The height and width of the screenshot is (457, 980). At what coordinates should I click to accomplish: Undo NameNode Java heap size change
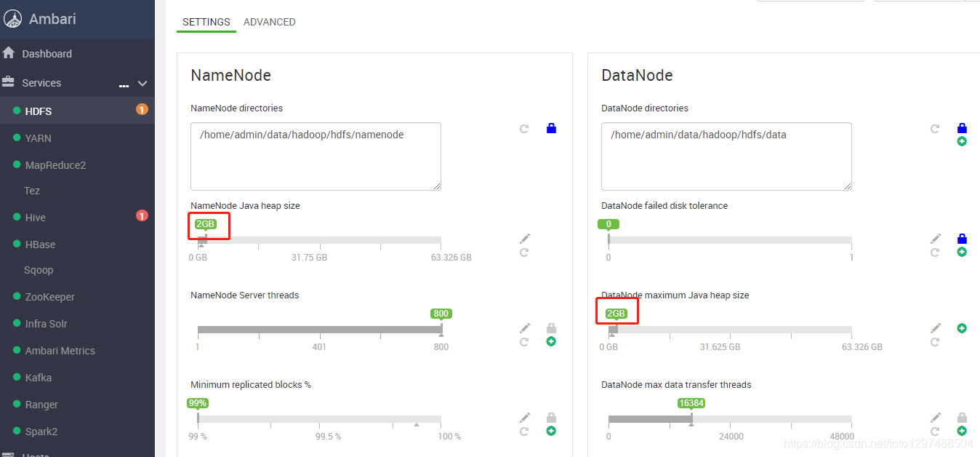point(523,253)
